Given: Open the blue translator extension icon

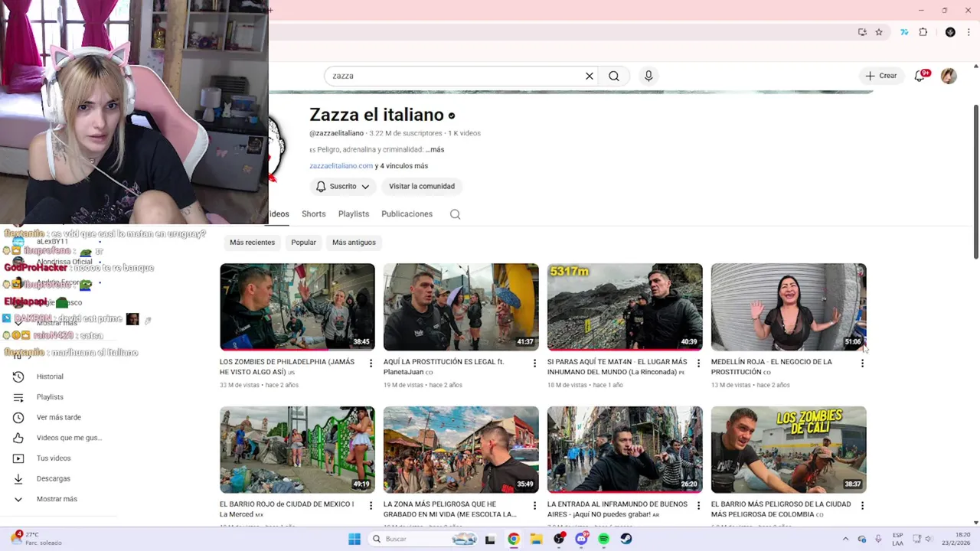Looking at the screenshot, I should (x=904, y=32).
